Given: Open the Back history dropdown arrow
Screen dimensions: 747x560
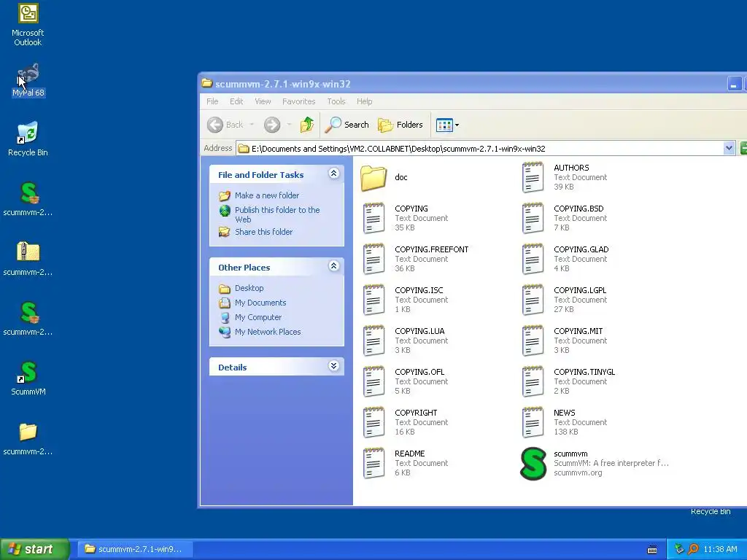Looking at the screenshot, I should 252,125.
